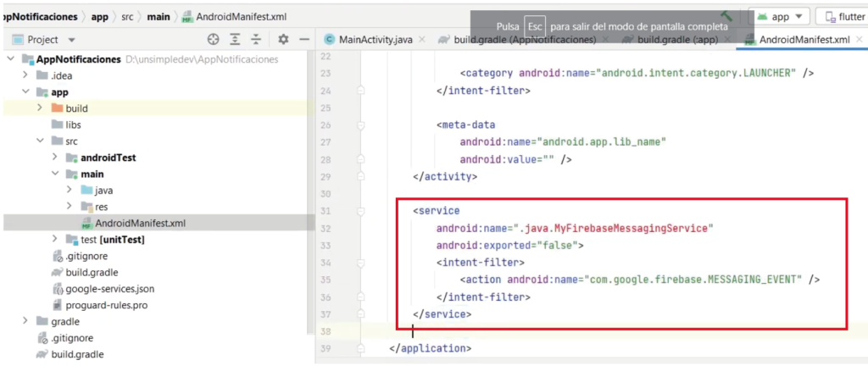Click the Select Opened File target icon
Image resolution: width=868 pixels, height=366 pixels.
(214, 40)
